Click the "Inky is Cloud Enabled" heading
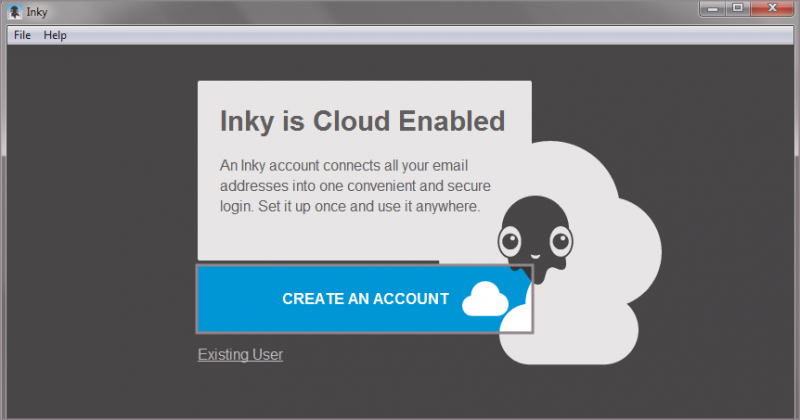Image resolution: width=800 pixels, height=420 pixels. (x=362, y=121)
